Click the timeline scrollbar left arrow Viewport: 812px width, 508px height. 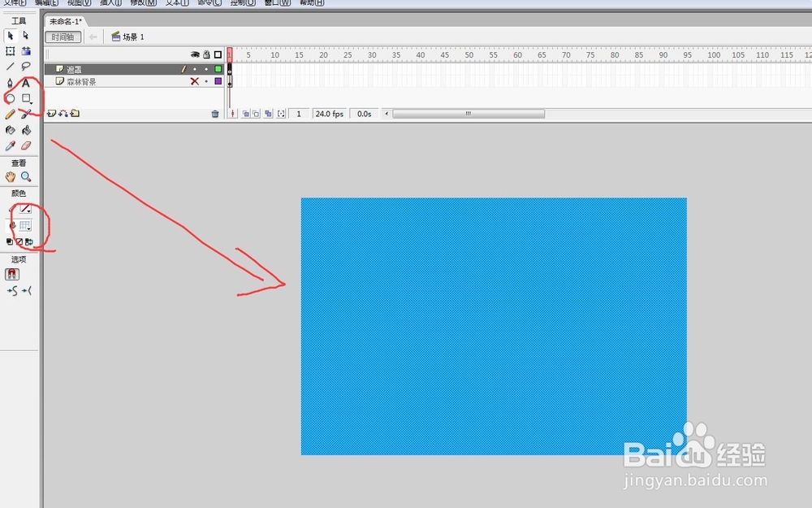tap(387, 114)
